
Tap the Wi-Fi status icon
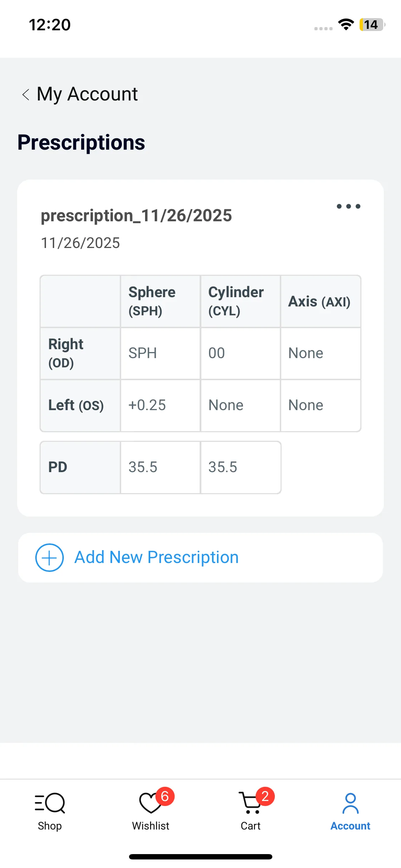coord(346,25)
